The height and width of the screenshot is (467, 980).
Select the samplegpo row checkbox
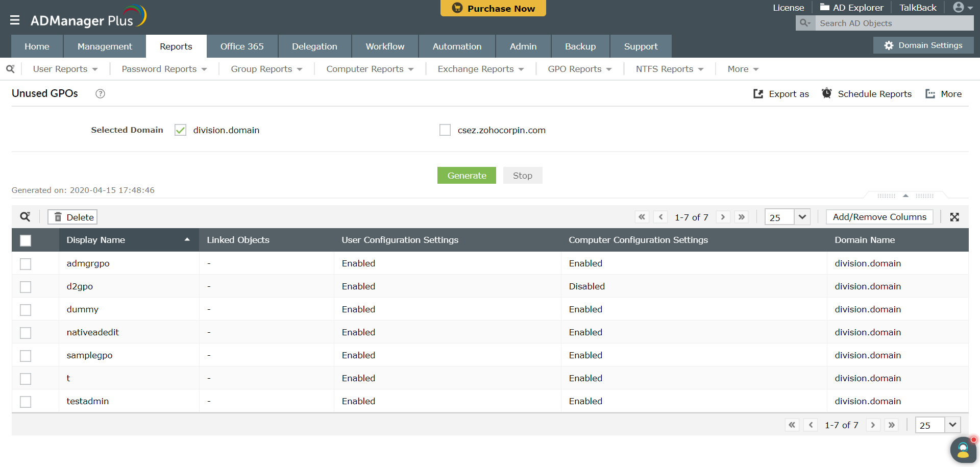tap(26, 356)
